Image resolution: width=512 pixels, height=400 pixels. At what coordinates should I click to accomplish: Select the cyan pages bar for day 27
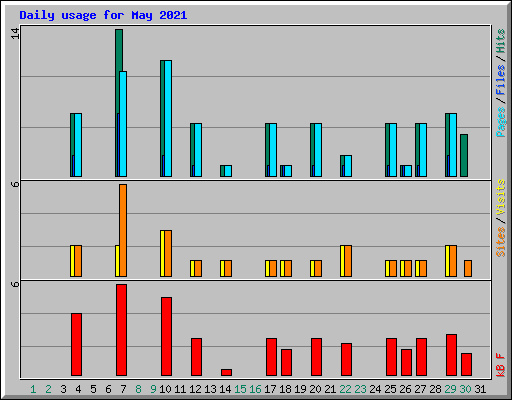423,150
